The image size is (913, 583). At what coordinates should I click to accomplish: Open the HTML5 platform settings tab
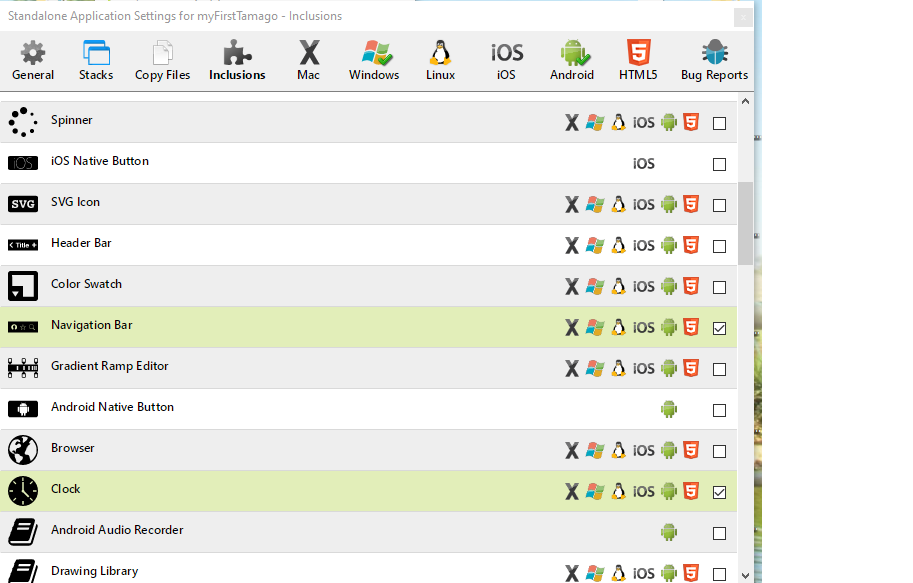638,61
